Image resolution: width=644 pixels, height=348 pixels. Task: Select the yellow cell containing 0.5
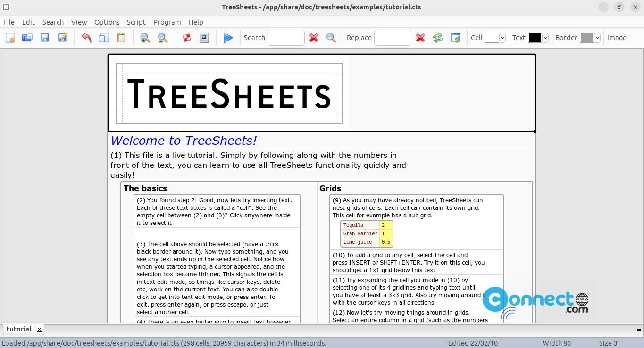coord(386,242)
